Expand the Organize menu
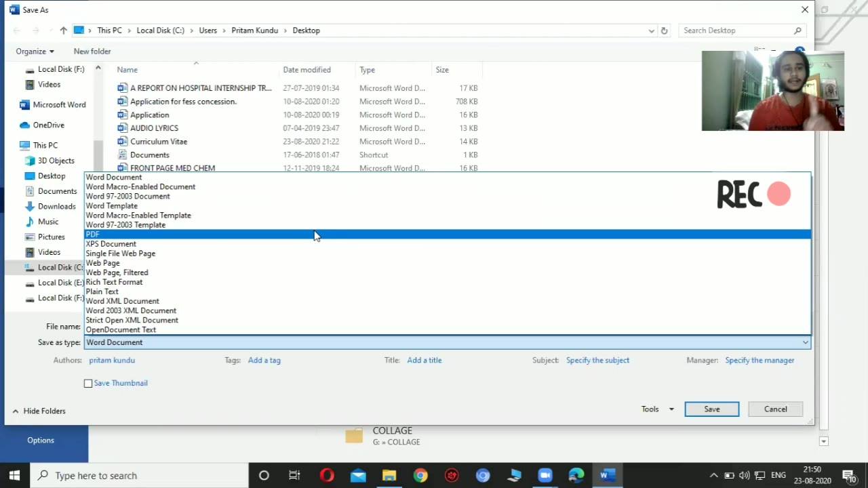The height and width of the screenshot is (488, 868). [x=35, y=52]
